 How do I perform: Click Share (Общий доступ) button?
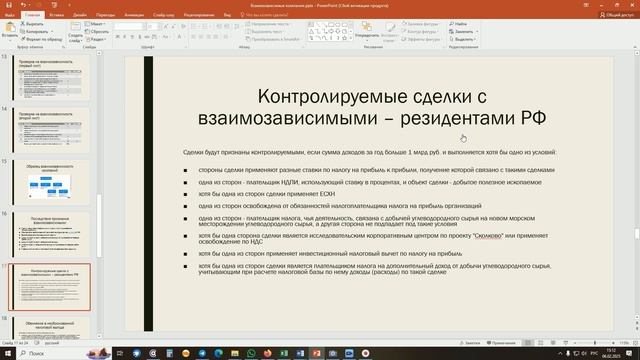[616, 15]
